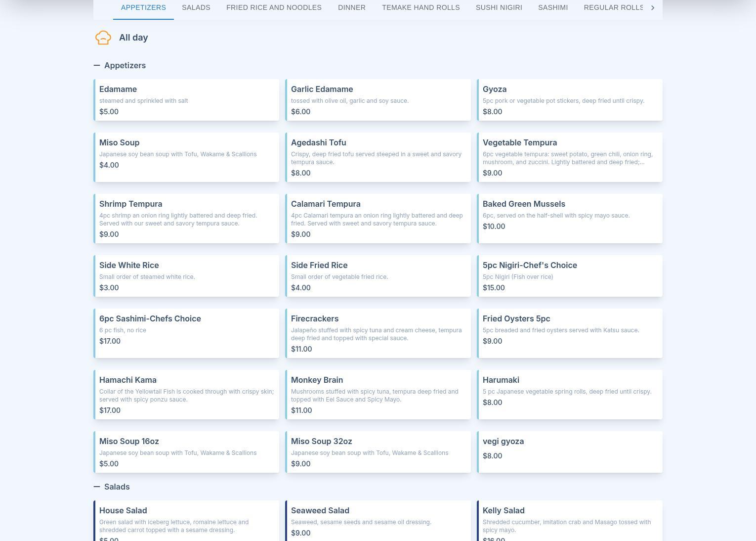Collapse the Salads section

click(x=97, y=487)
